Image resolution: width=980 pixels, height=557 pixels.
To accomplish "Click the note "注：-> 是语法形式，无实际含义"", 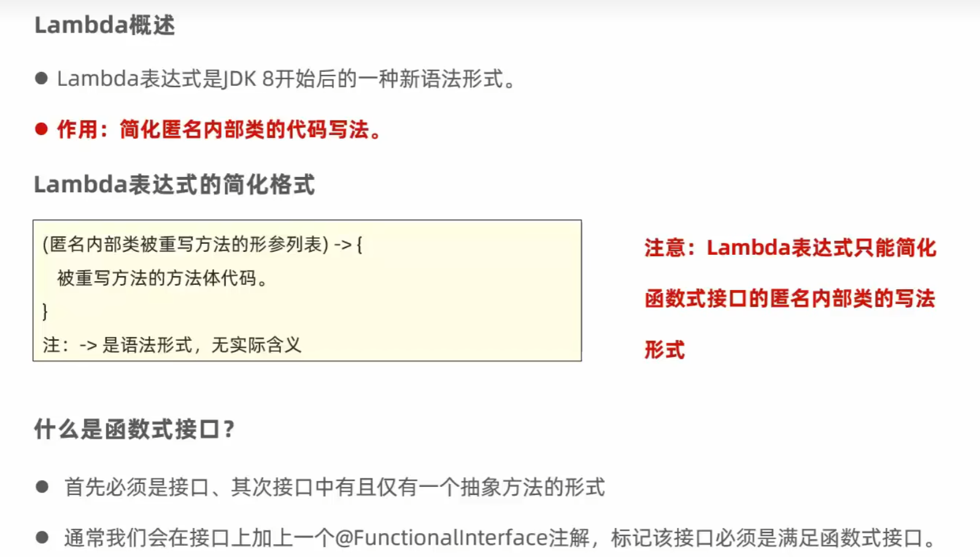I will pyautogui.click(x=172, y=345).
